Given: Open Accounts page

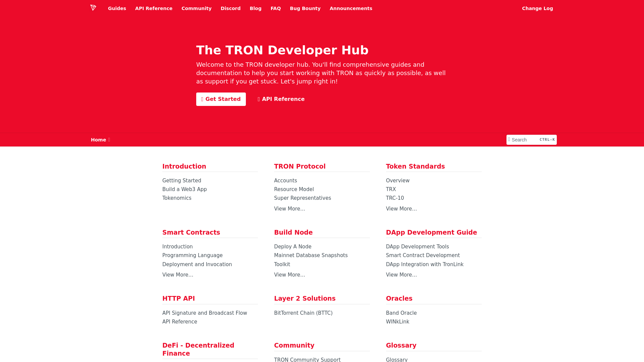Looking at the screenshot, I should tap(285, 181).
